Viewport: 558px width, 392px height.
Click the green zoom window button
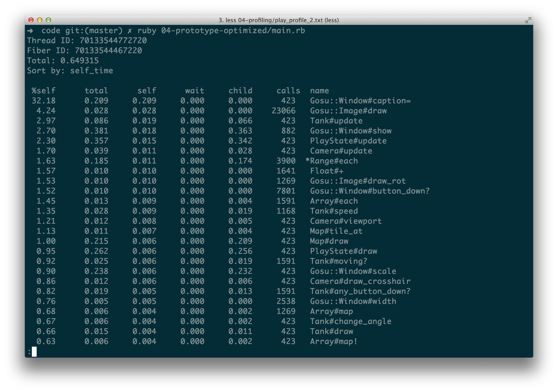48,20
